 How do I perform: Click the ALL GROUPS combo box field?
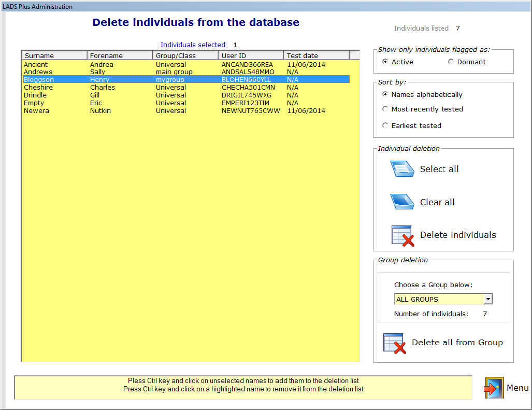tap(443, 299)
